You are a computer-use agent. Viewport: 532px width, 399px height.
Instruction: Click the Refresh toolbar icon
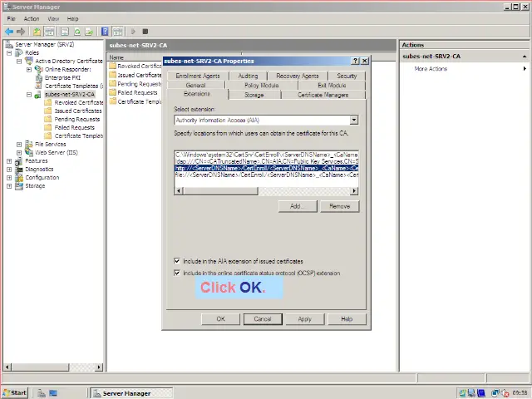78,32
